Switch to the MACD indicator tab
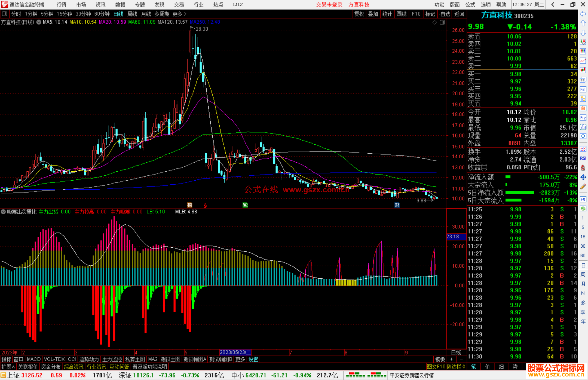Screen dimensions: 588x380 [x=34, y=359]
